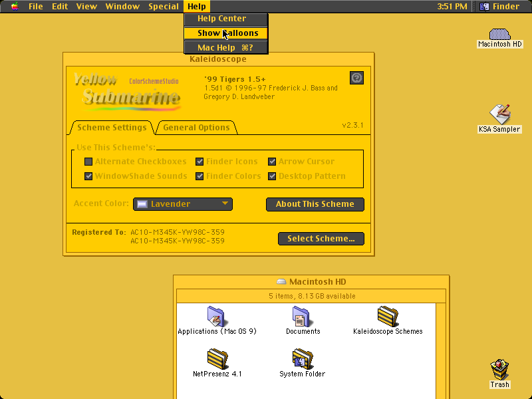Choose Mac Help from the Help menu
The width and height of the screenshot is (532, 399).
tap(226, 47)
